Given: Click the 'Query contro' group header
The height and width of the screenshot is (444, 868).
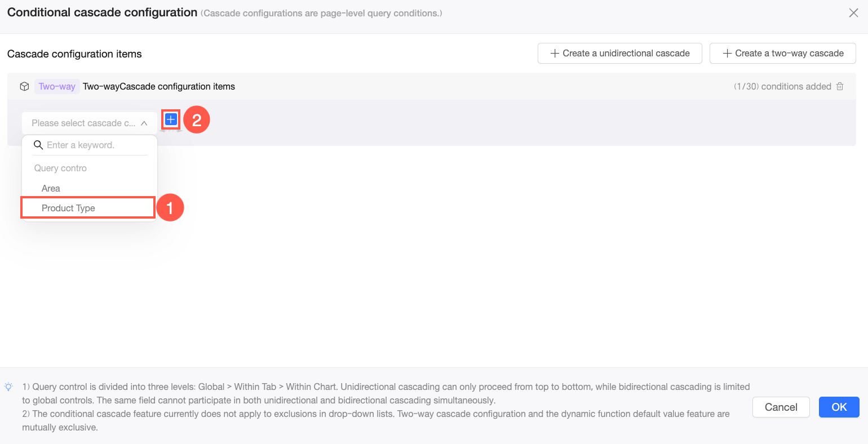Looking at the screenshot, I should pyautogui.click(x=60, y=168).
